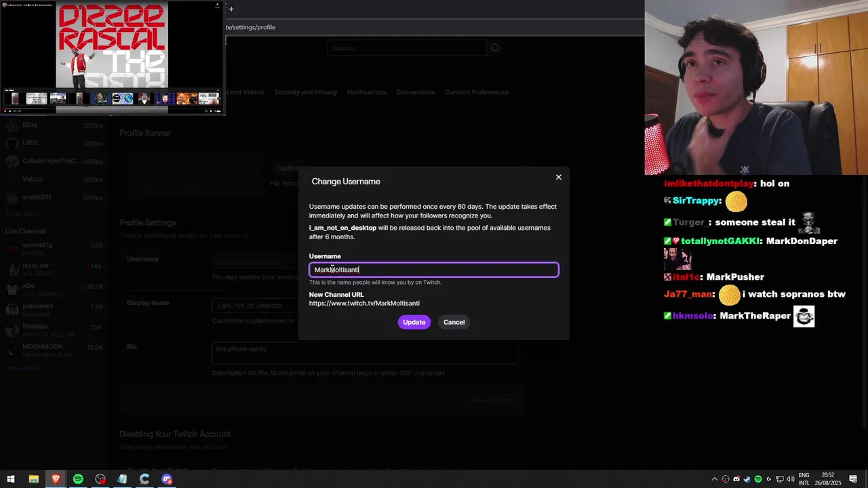Click the Dizzee Rascal album art video
The width and height of the screenshot is (868, 488).
point(112,45)
